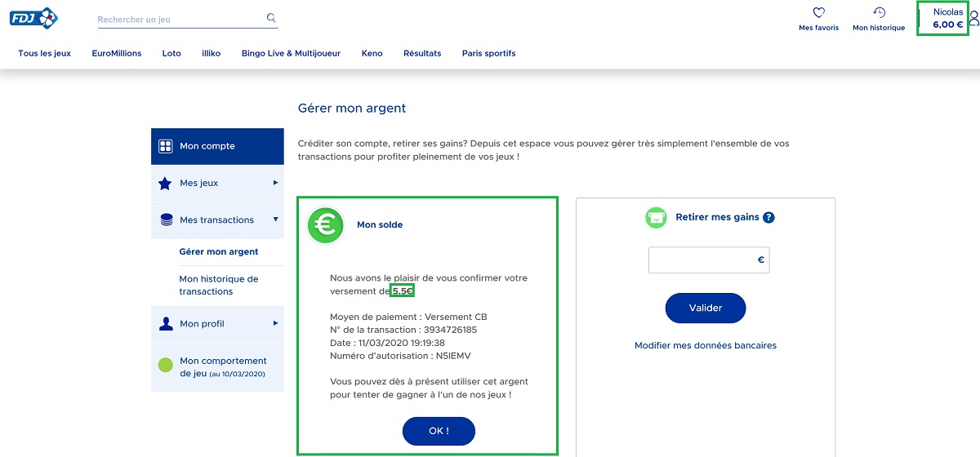Click the withdrawal amount euro field
Viewport: 980px width, 457px height.
pyautogui.click(x=709, y=260)
